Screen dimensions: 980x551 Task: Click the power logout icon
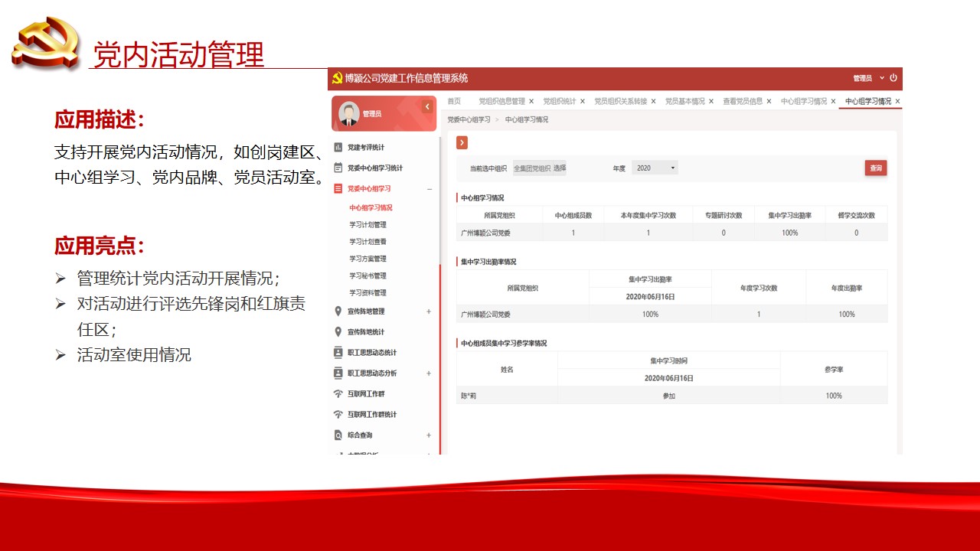(x=893, y=78)
